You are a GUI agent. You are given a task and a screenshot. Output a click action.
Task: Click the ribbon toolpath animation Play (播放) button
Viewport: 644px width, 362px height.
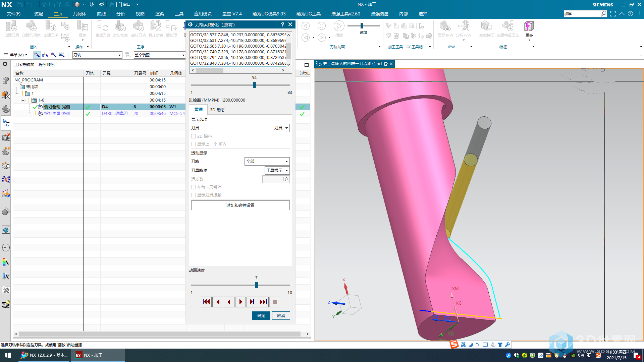pos(339,26)
